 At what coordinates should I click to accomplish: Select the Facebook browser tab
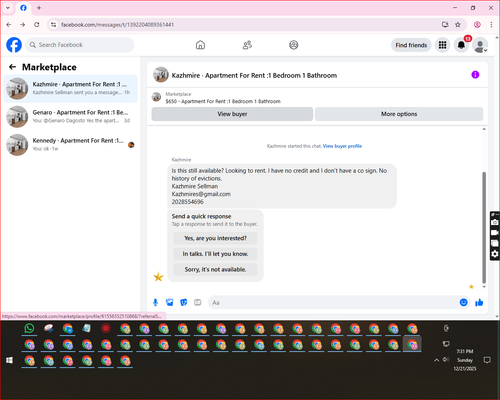coord(23,8)
